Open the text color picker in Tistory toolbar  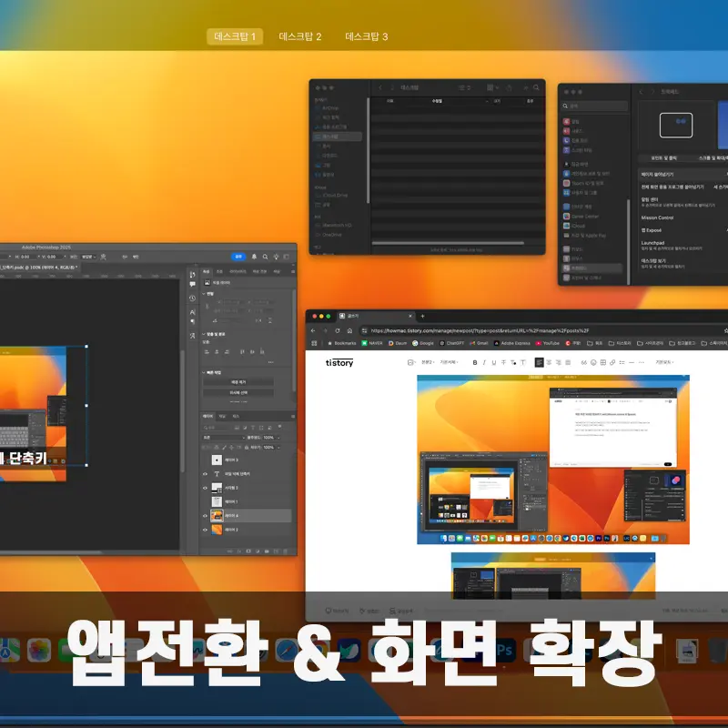tap(513, 363)
